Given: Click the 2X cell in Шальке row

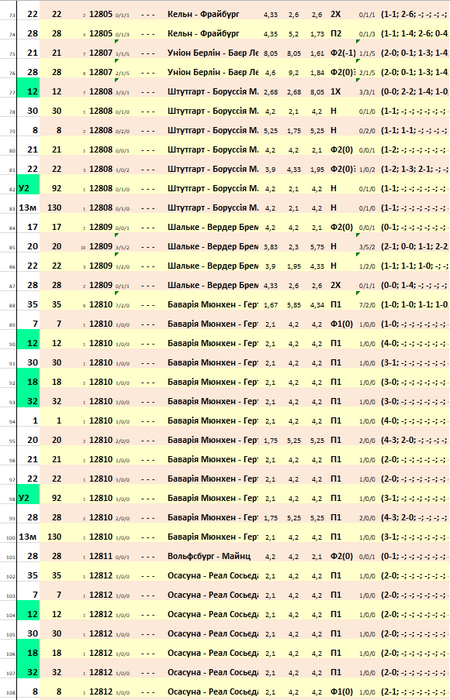Looking at the screenshot, I should (x=335, y=285).
